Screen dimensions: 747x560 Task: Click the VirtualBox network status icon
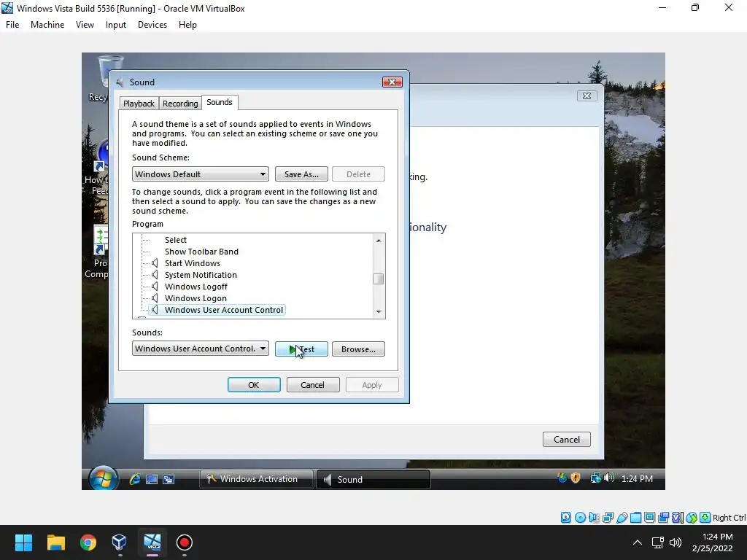pos(608,518)
